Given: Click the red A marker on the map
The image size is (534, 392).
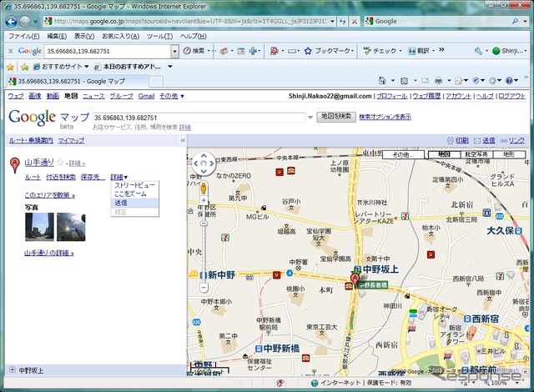Looking at the screenshot, I should click(355, 281).
